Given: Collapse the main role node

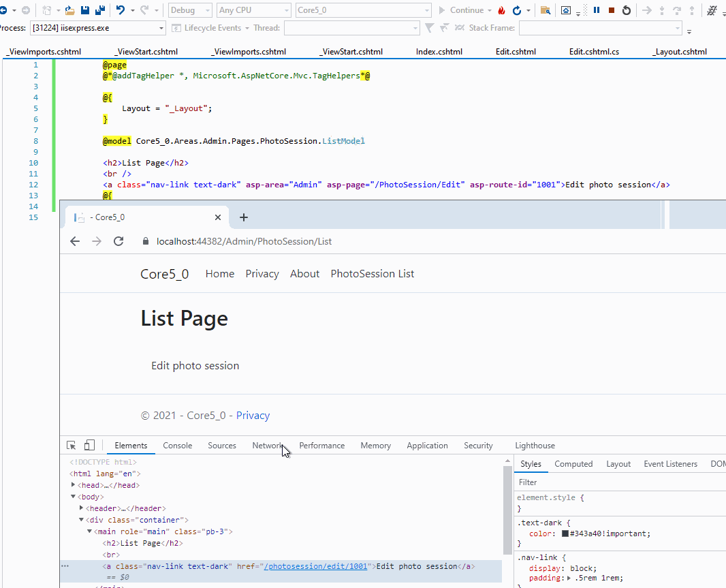Looking at the screenshot, I should click(x=90, y=531).
